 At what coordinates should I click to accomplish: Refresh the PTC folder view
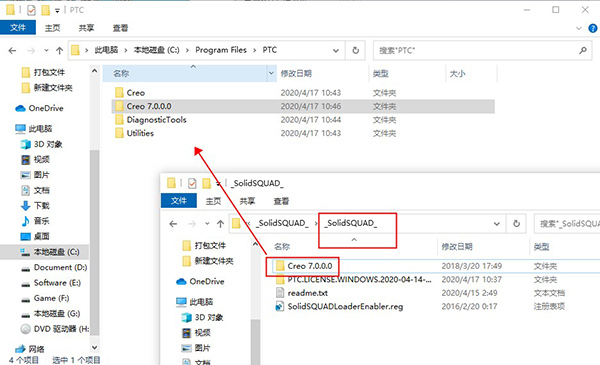click(355, 51)
